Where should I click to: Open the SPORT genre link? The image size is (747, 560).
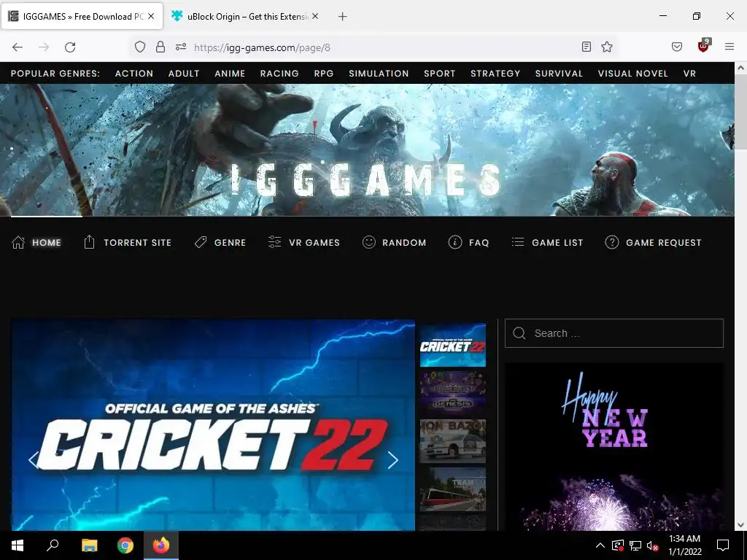(x=440, y=74)
